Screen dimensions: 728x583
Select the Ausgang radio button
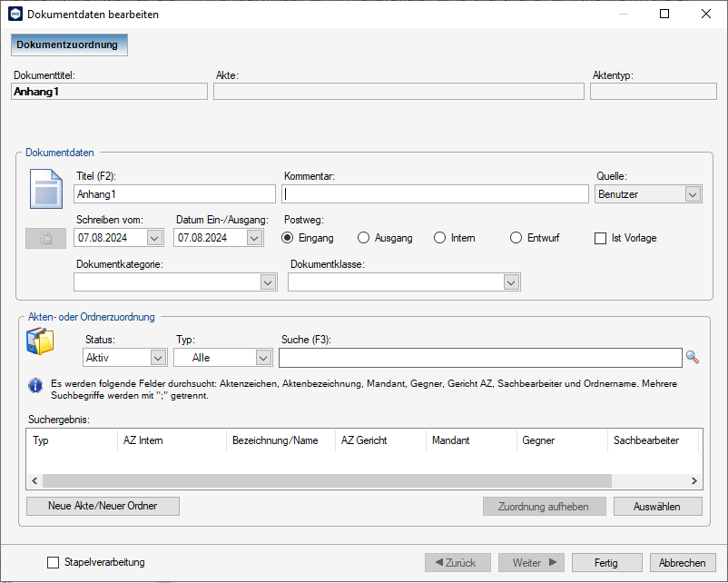363,238
